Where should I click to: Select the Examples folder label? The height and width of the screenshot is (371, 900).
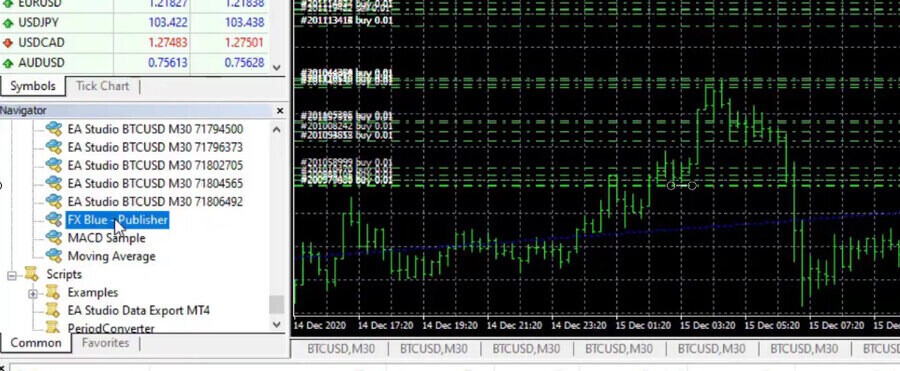pos(92,293)
